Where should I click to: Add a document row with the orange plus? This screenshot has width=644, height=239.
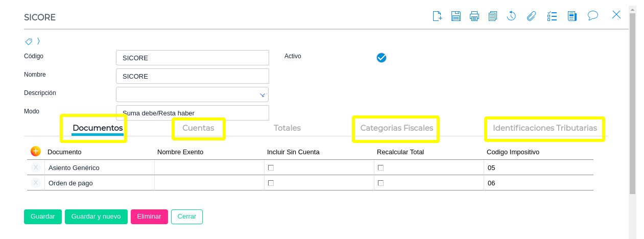click(35, 151)
